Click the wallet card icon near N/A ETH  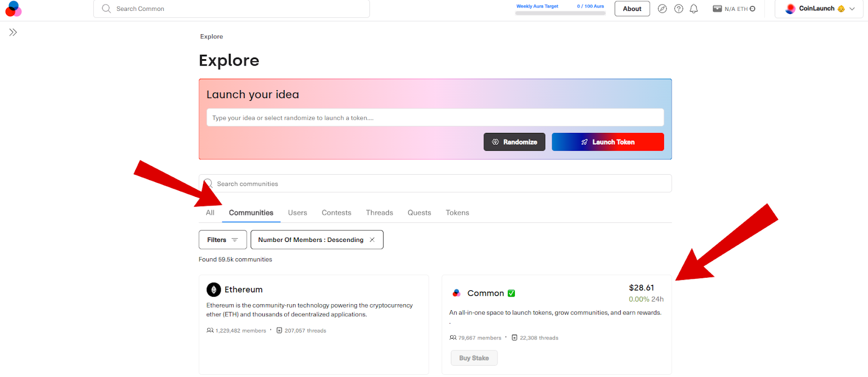(x=717, y=9)
